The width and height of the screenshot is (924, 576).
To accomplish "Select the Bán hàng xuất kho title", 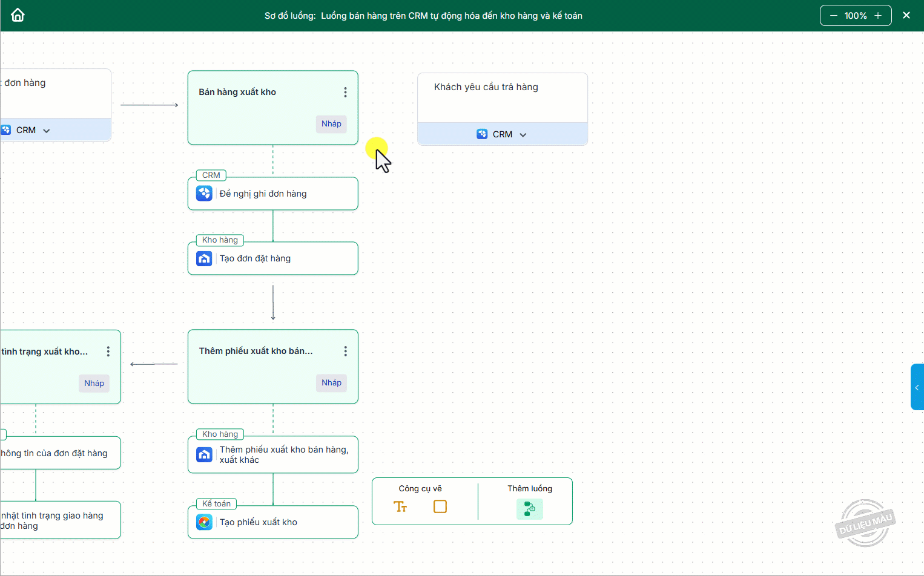I will 237,92.
